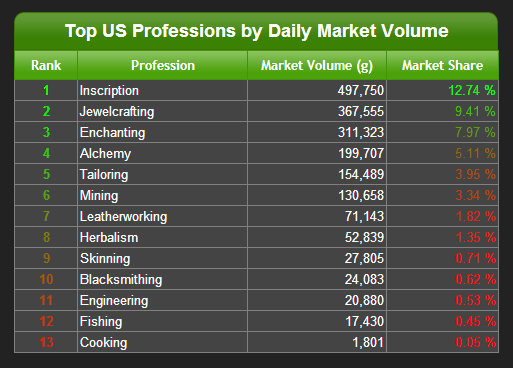Click the Leatherworking profession name
This screenshot has height=368, width=513.
(x=123, y=217)
